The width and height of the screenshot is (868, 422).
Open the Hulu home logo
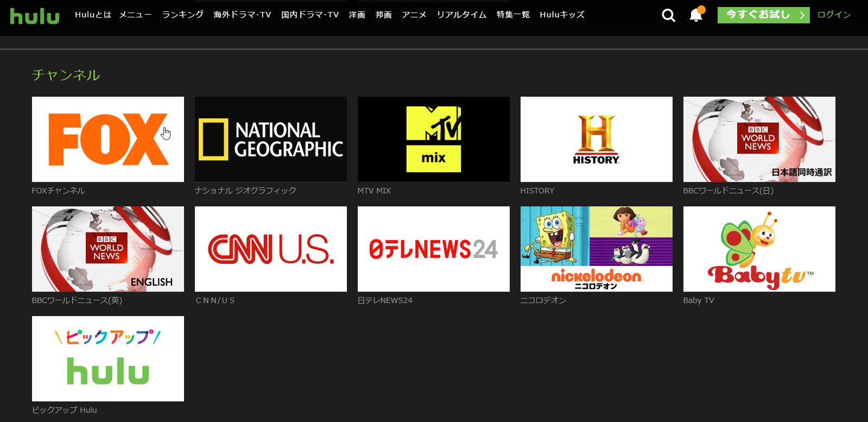click(35, 16)
